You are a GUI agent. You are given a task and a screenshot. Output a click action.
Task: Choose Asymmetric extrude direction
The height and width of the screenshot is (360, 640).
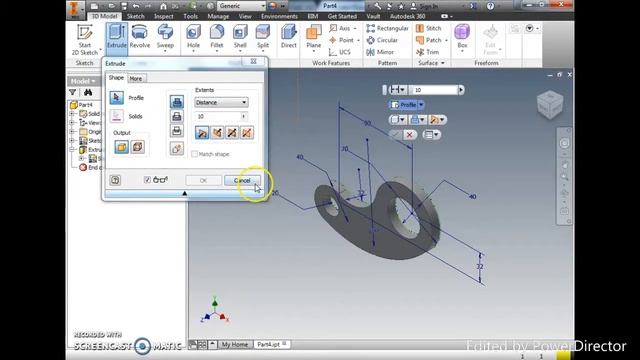247,133
